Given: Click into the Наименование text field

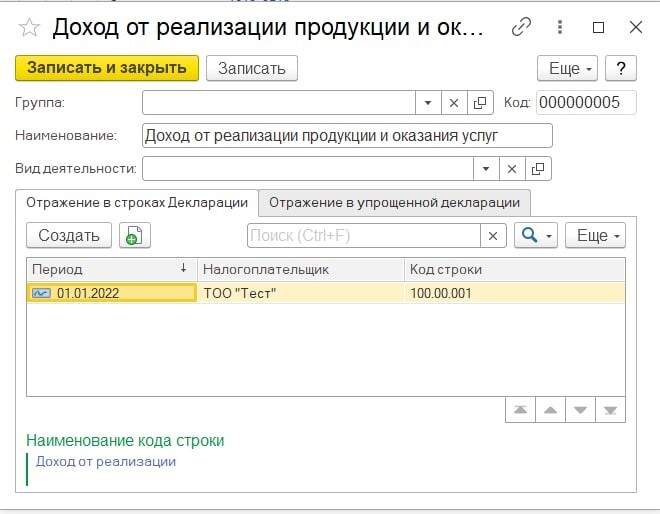Looking at the screenshot, I should point(347,135).
